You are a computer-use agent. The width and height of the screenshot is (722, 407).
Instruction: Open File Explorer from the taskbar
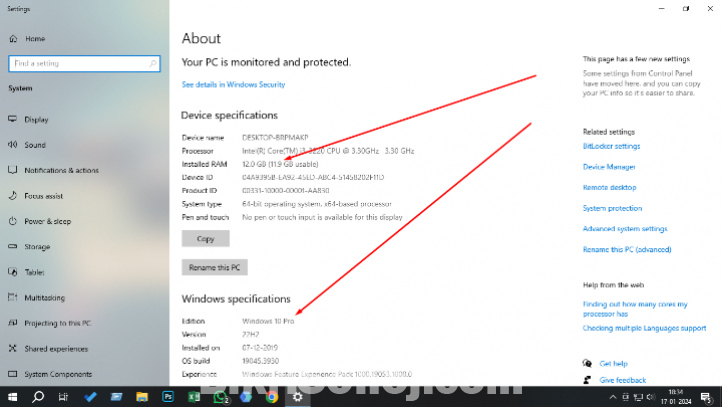tap(142, 397)
